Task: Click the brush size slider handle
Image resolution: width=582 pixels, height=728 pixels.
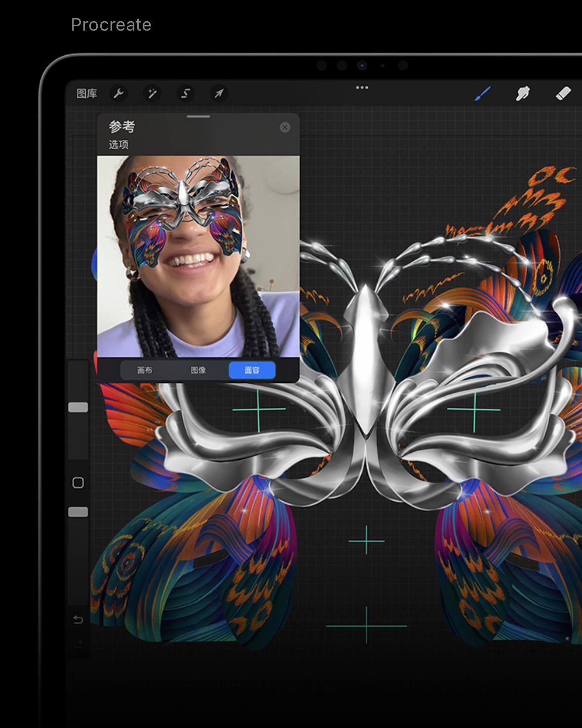Action: coord(78,407)
